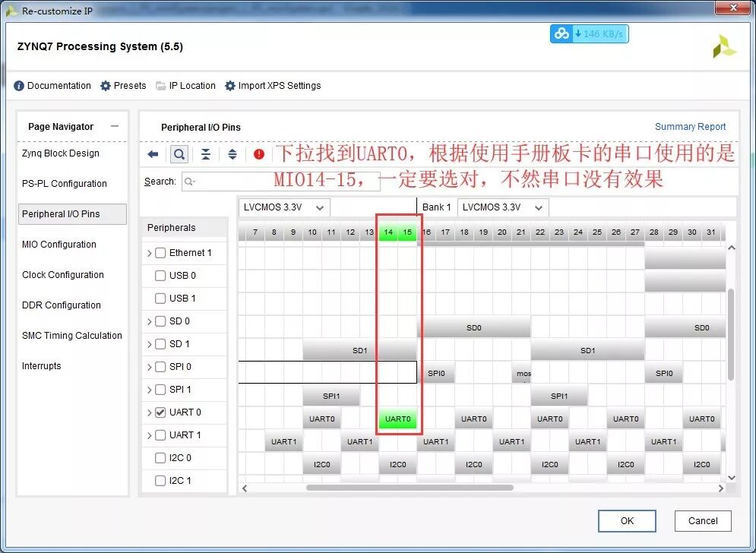Enable the I2C 1 checkbox

pyautogui.click(x=160, y=481)
